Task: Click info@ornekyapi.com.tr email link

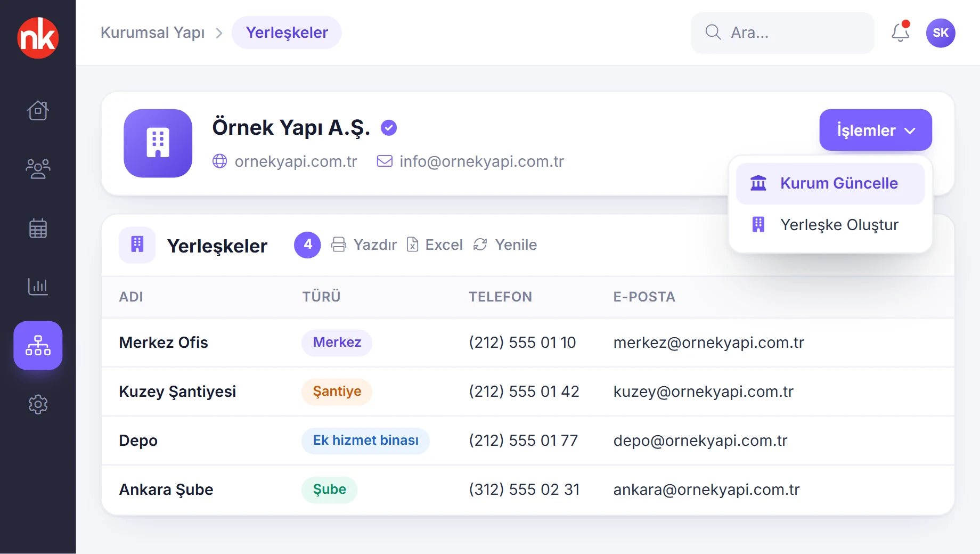Action: (x=481, y=161)
